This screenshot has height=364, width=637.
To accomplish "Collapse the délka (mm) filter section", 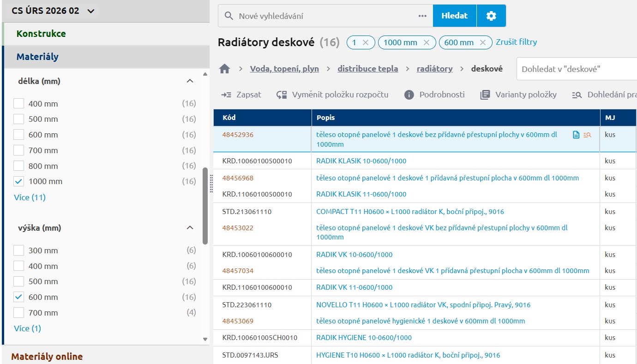I will pos(190,81).
